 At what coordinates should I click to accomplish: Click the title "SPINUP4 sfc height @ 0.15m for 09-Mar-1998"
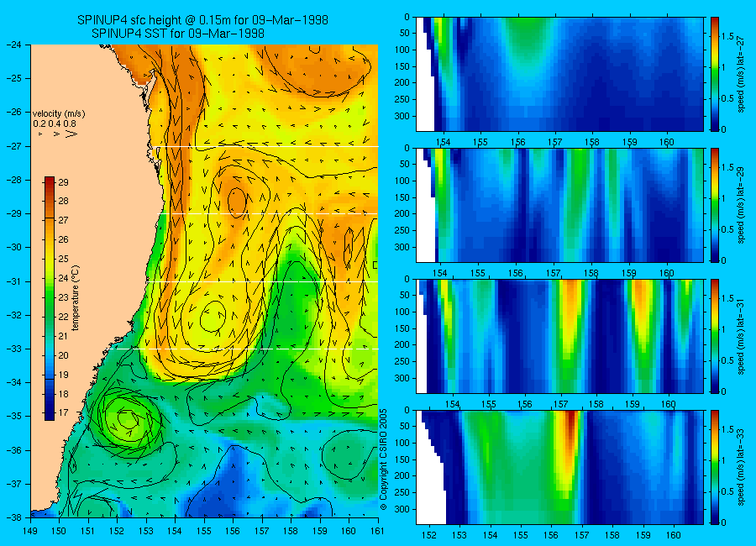tap(202, 20)
